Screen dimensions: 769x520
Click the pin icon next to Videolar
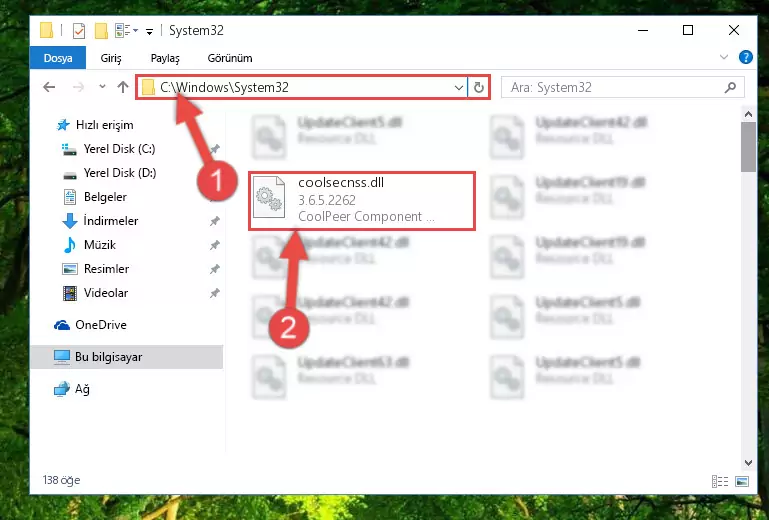click(214, 293)
